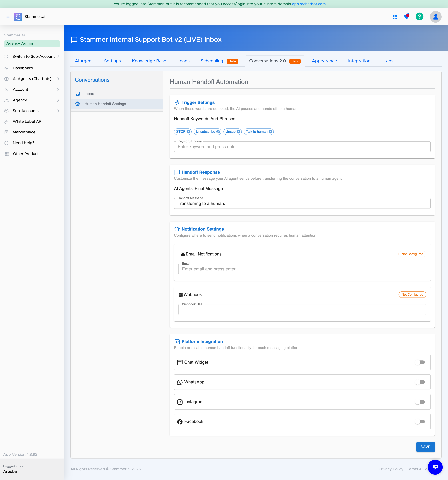Open the Scheduling Beta tab
Screen dimensions: 448x480
coord(219,61)
